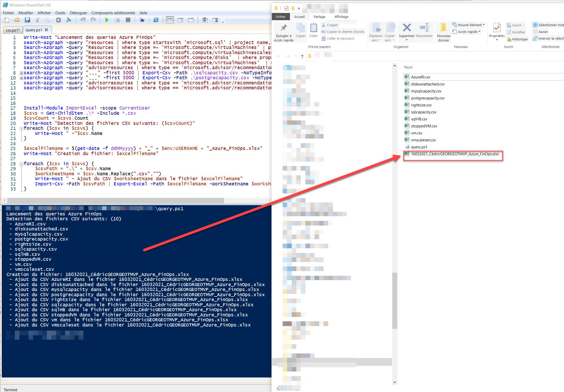Click the Clear console pane icon
The height and width of the screenshot is (392, 564).
69,20
